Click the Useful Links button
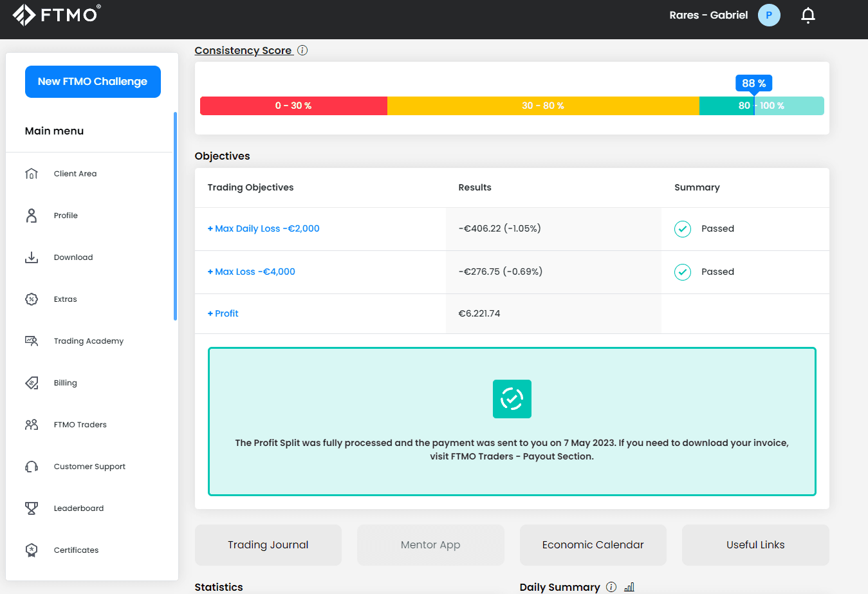Image resolution: width=868 pixels, height=594 pixels. 755,545
